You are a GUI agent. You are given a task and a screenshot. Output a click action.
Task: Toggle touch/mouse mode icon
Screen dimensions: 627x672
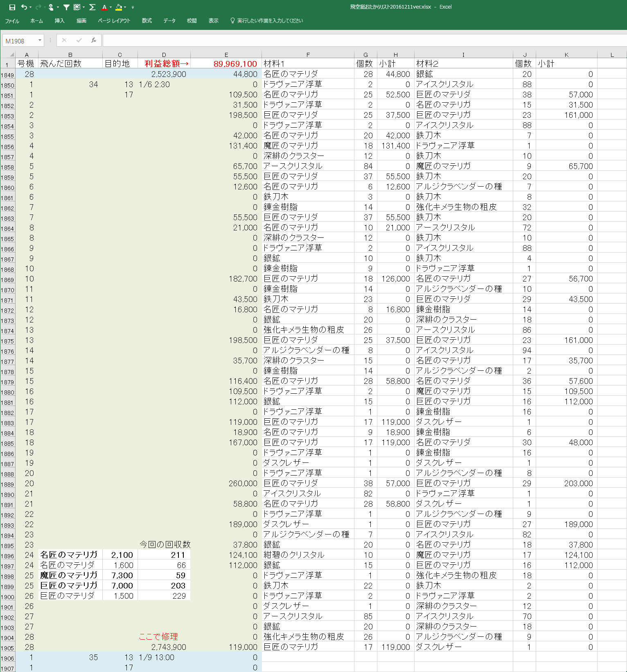pos(51,7)
